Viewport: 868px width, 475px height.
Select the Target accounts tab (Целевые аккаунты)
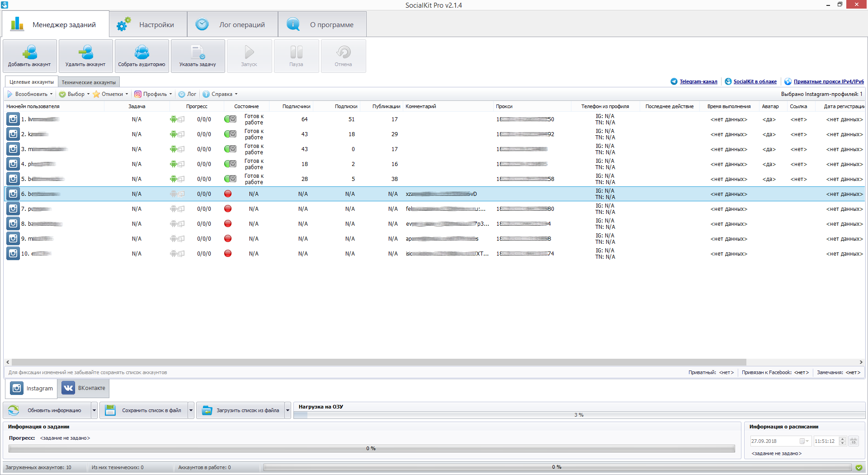coord(32,82)
